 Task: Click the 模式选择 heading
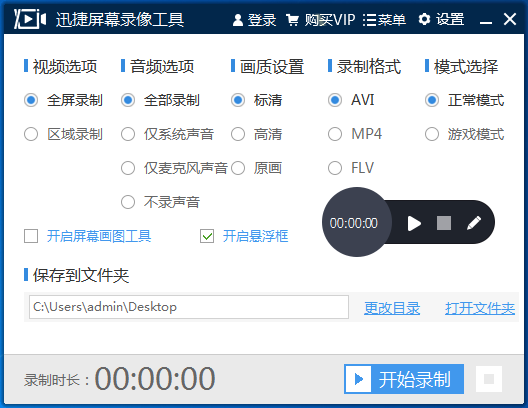click(x=466, y=66)
